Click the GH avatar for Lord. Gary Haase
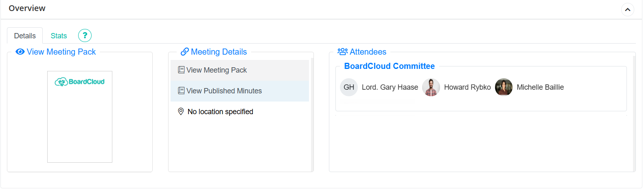The width and height of the screenshot is (644, 190). 348,87
